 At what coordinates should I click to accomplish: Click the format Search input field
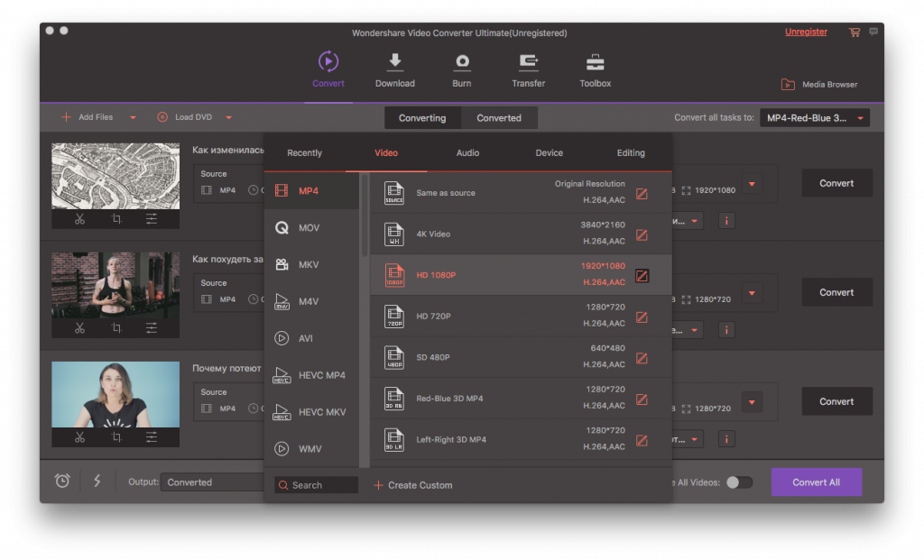pyautogui.click(x=317, y=485)
